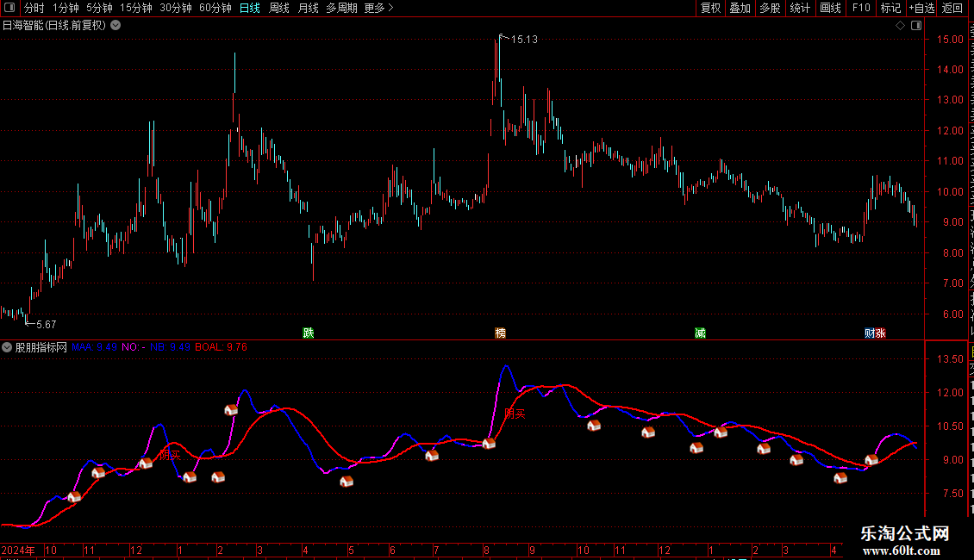Click house signal icon left of first 阴买
974x560 pixels.
146,464
